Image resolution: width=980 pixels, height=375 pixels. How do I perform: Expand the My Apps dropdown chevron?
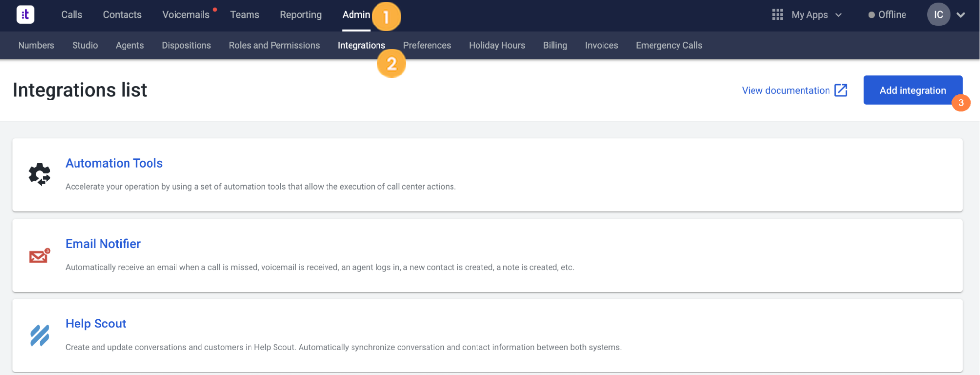tap(838, 15)
